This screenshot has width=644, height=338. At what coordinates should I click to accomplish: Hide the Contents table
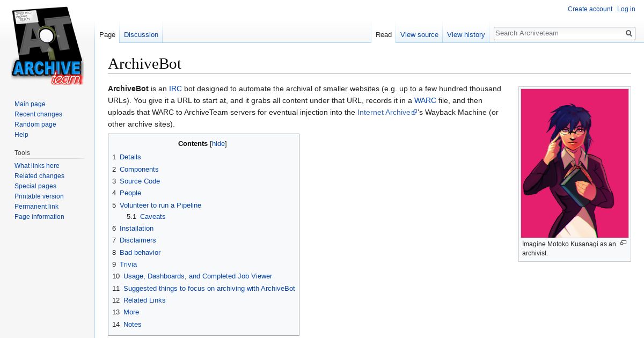[218, 144]
